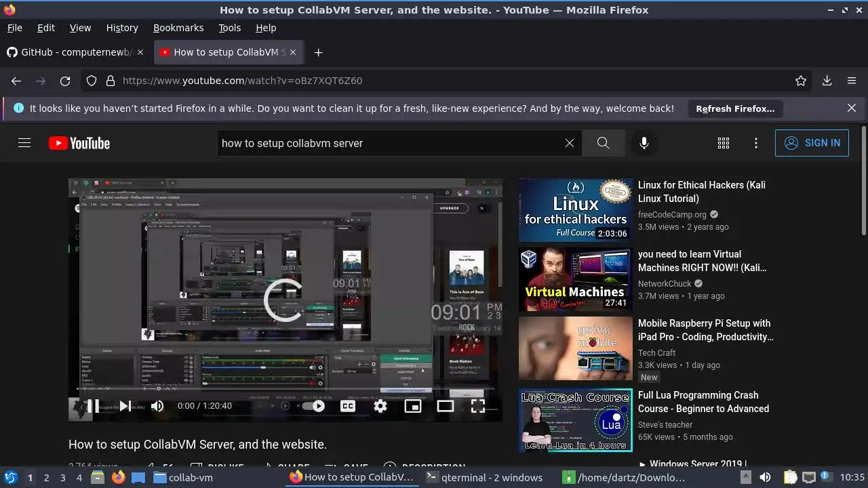The width and height of the screenshot is (868, 488).
Task: Open the Bookmarks menu
Action: click(x=178, y=28)
